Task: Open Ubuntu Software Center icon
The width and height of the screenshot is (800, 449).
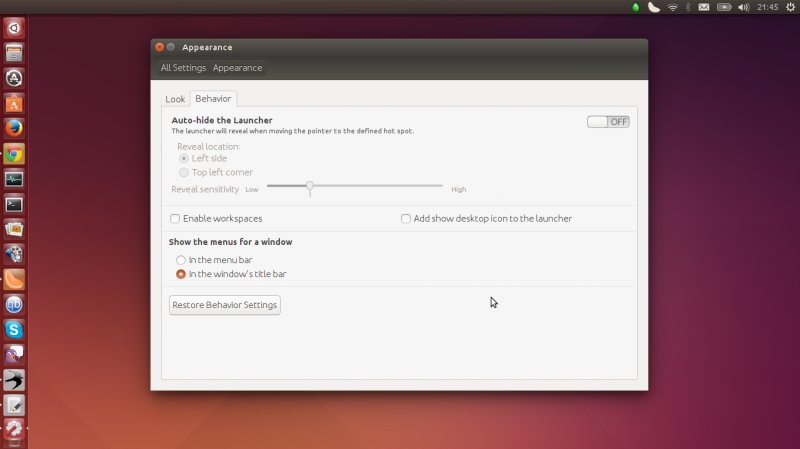Action: tap(14, 103)
